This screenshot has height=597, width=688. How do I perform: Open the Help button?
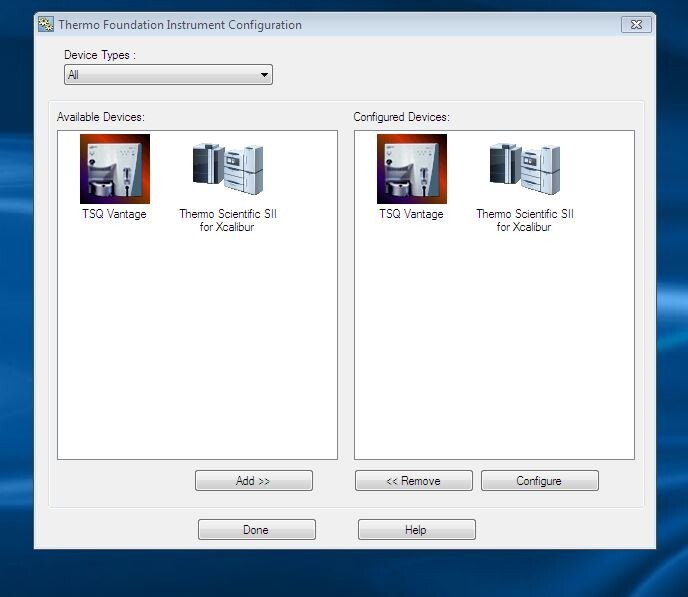(x=416, y=529)
